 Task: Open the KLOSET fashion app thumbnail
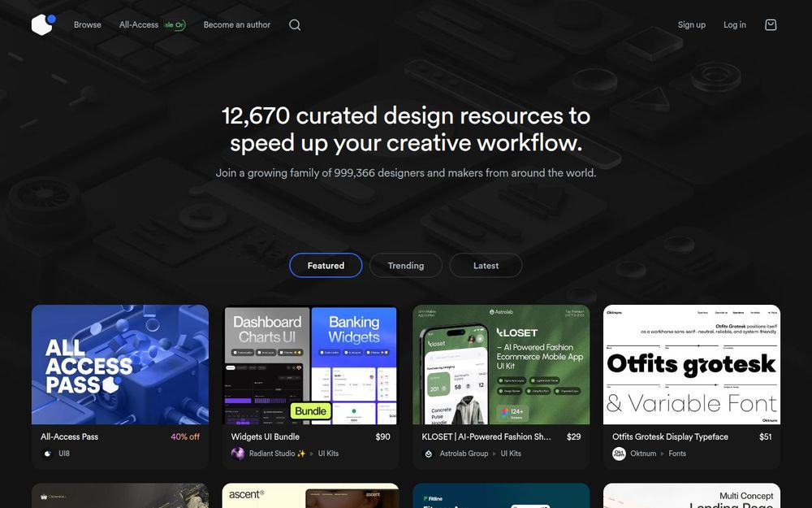click(x=501, y=365)
